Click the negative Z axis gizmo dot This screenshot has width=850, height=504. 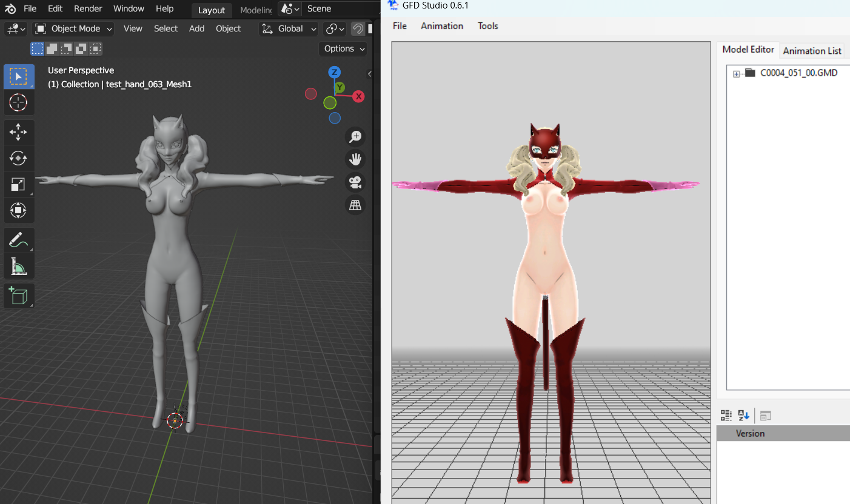(335, 118)
